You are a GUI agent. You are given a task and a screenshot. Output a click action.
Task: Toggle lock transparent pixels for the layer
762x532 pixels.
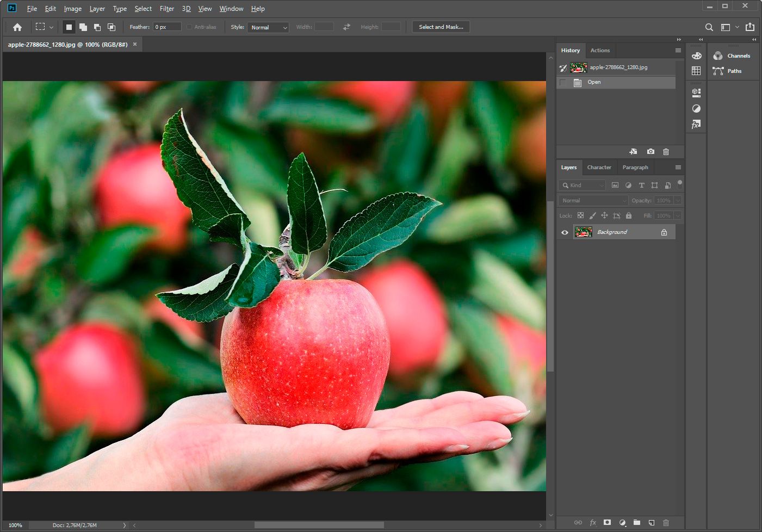(x=580, y=215)
